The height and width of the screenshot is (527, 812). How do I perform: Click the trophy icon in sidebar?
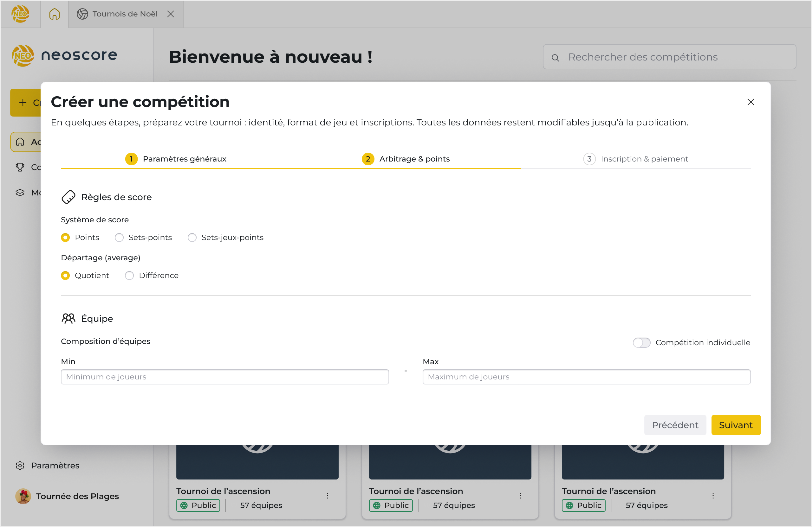click(20, 167)
